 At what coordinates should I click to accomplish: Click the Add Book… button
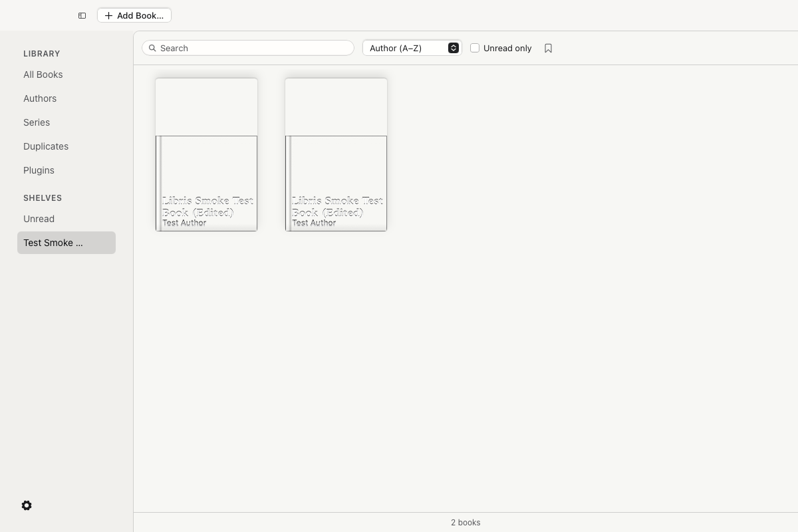coord(134,15)
